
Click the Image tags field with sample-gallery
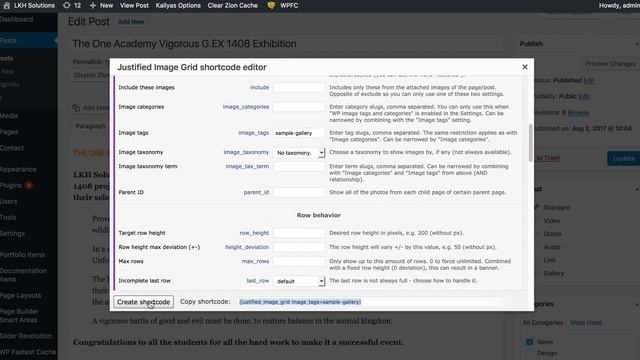click(299, 133)
